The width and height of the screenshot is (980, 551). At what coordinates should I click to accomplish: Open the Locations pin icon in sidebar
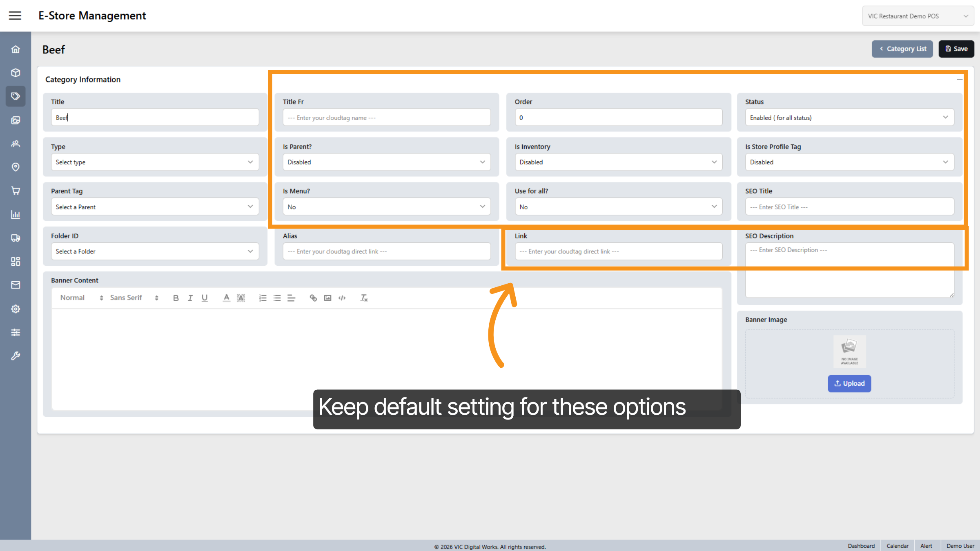(16, 167)
